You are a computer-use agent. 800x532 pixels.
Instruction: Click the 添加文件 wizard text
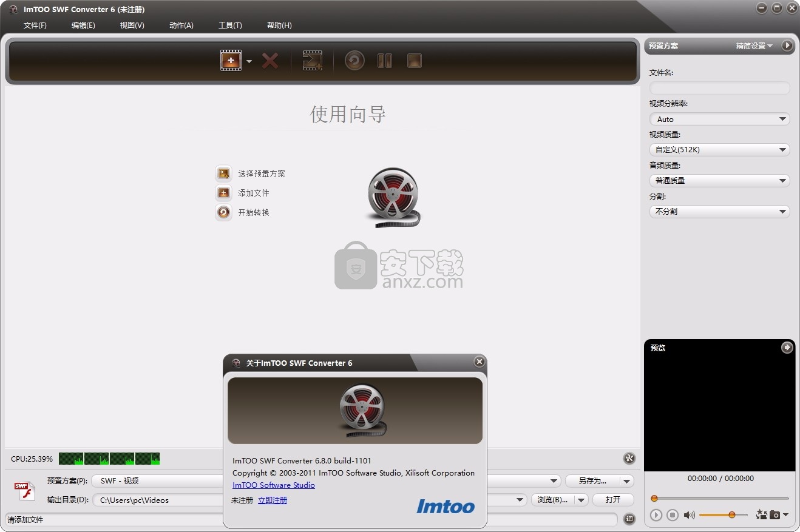click(x=254, y=193)
